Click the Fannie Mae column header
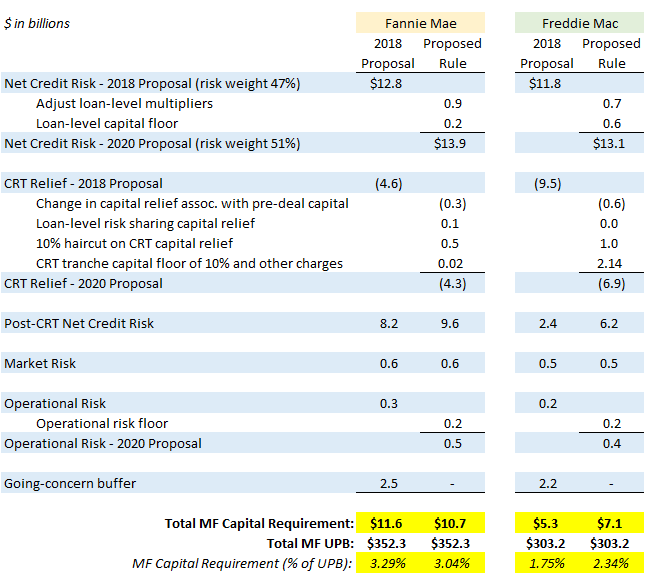The width and height of the screenshot is (648, 578). (420, 23)
